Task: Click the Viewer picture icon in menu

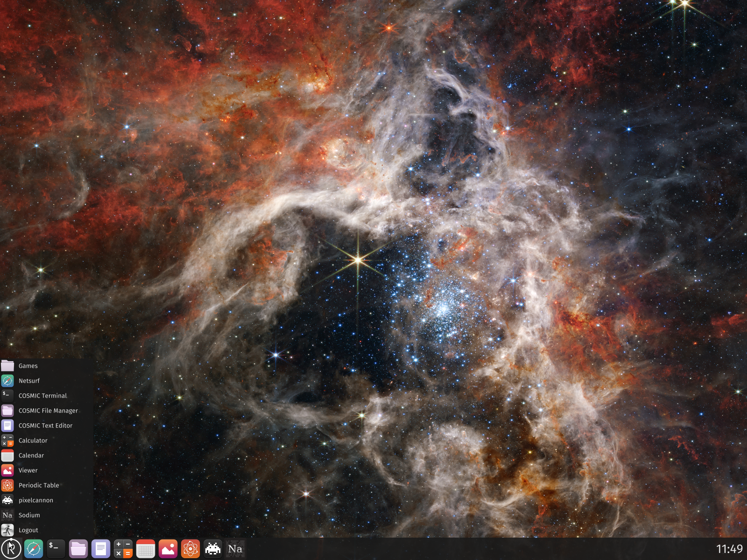Action: 7,470
